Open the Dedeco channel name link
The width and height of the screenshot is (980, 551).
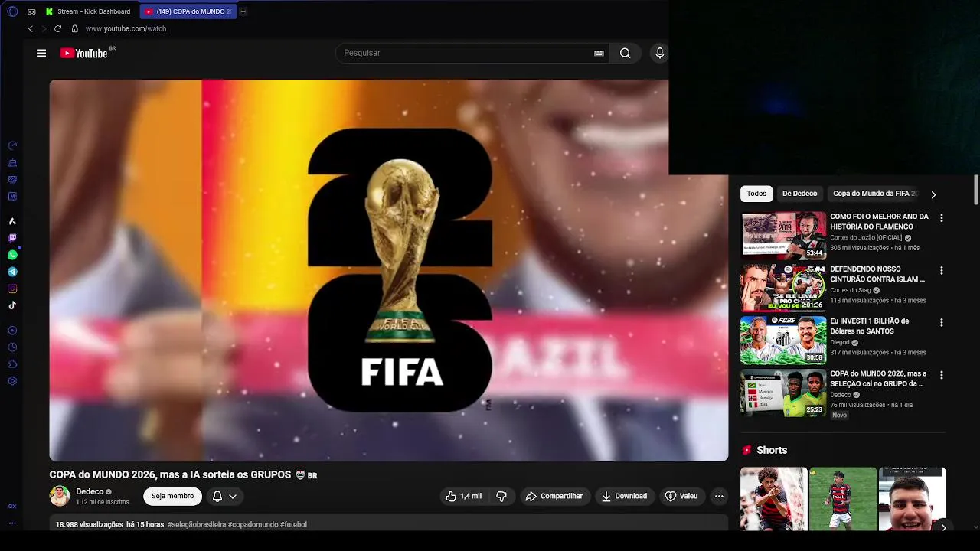tap(90, 491)
